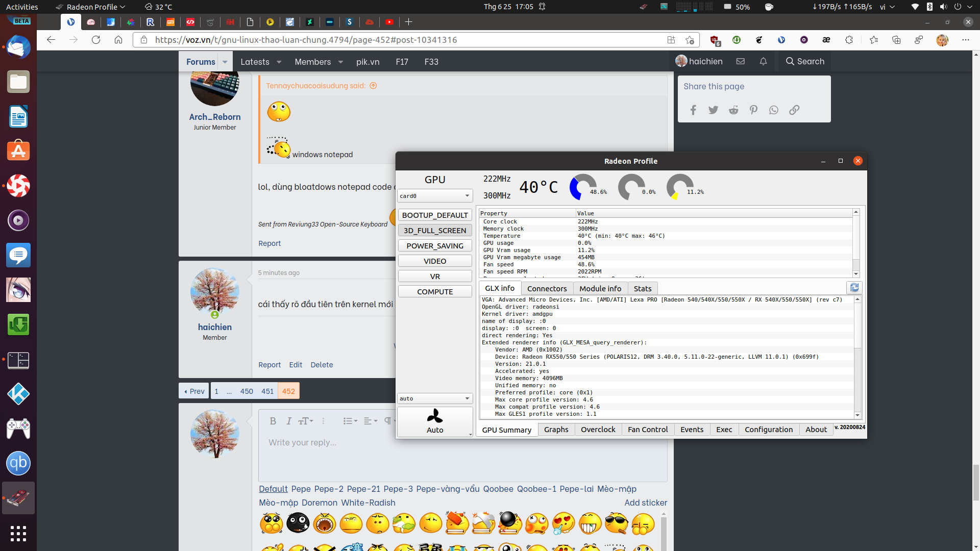Open the text alignment dropdown in editor
Viewport: 980px width, 551px height.
tap(371, 421)
